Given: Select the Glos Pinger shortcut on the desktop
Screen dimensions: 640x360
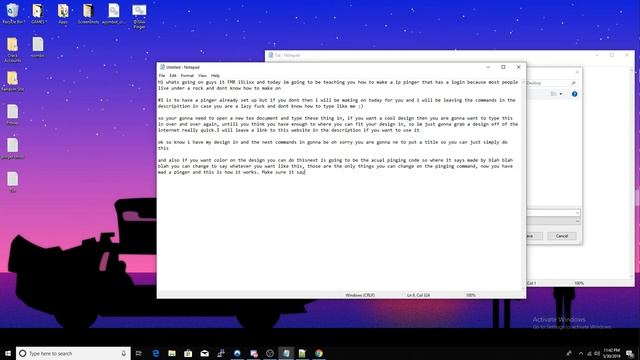Looking at the screenshot, I should click(139, 16).
